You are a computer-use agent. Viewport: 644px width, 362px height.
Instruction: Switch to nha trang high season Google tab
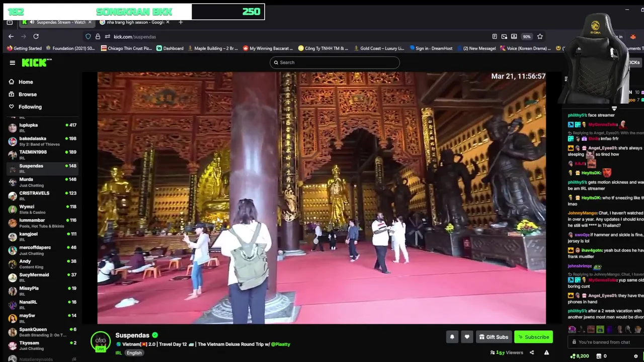pos(135,22)
